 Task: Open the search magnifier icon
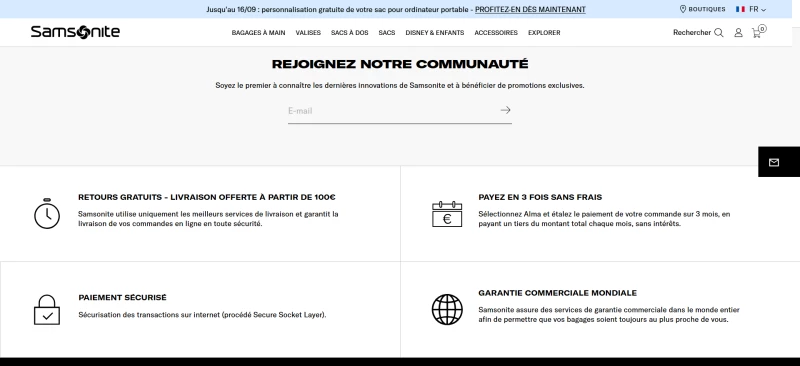pos(718,33)
